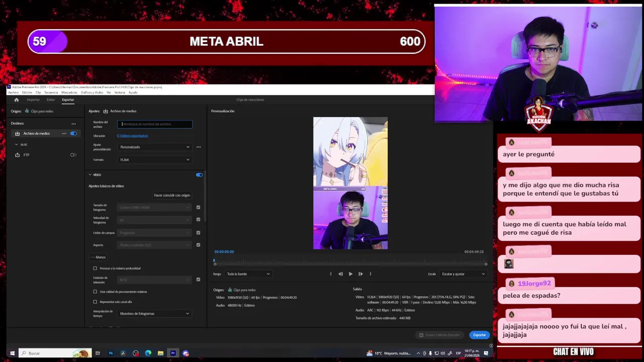Uncheck match source for Aspecto
This screenshot has height=362, width=644.
(x=198, y=245)
